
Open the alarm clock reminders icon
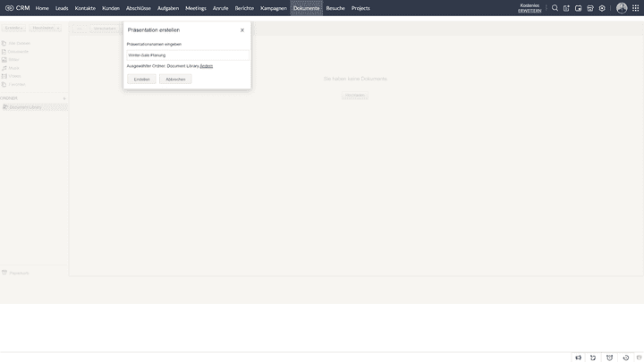click(x=609, y=358)
